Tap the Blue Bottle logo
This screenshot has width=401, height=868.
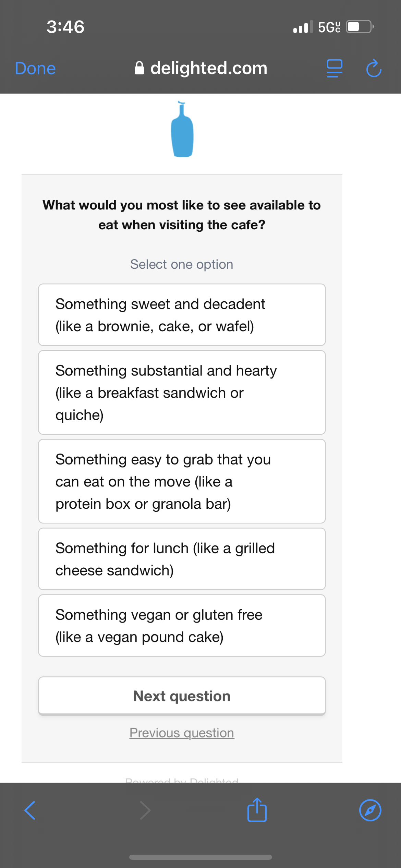pos(182,130)
